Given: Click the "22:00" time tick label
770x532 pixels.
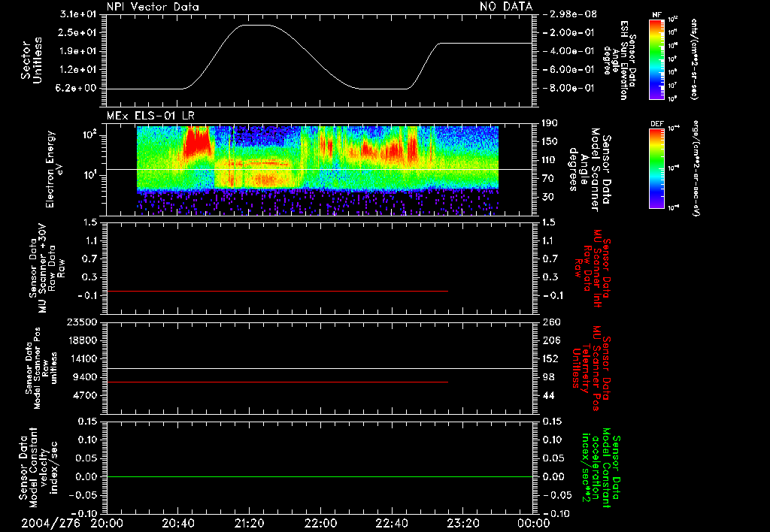Looking at the screenshot, I should pyautogui.click(x=320, y=523).
